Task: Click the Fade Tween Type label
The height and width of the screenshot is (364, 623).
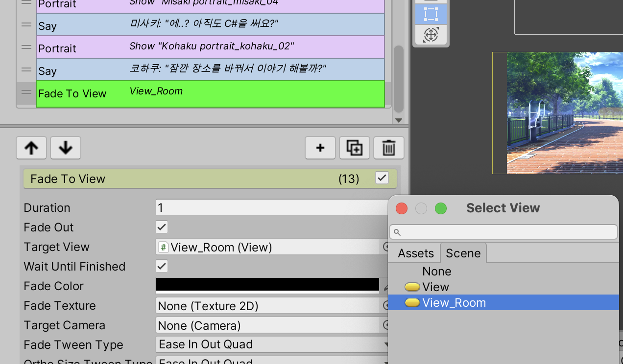Action: click(73, 345)
